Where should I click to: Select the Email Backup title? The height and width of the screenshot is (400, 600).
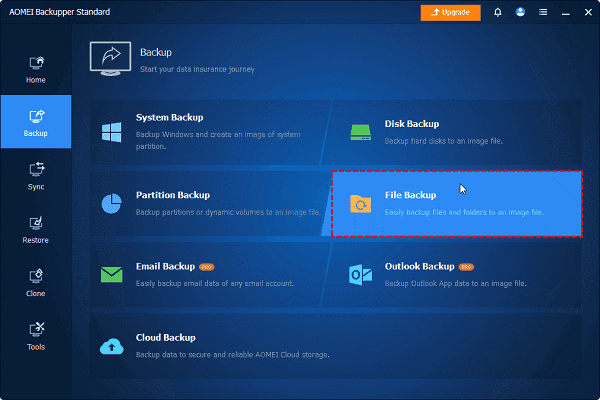165,266
